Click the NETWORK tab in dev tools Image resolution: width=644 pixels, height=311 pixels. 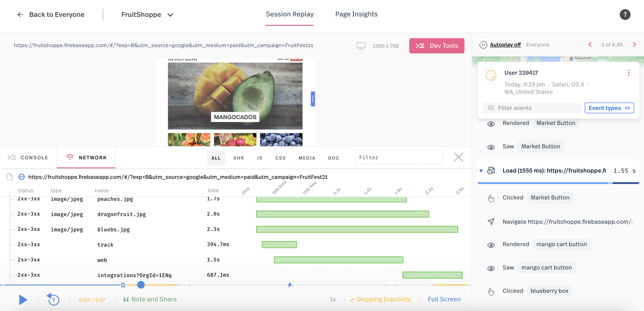(x=86, y=157)
